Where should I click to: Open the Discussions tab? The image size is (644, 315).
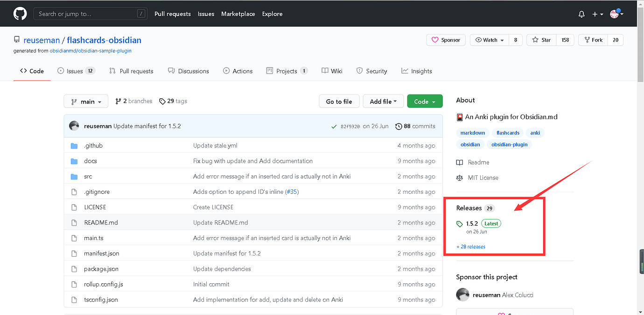[x=188, y=71]
